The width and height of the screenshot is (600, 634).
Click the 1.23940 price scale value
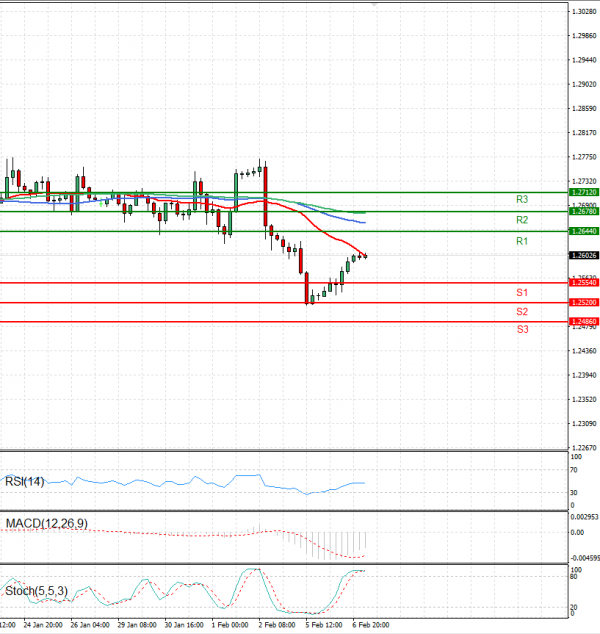[x=584, y=375]
